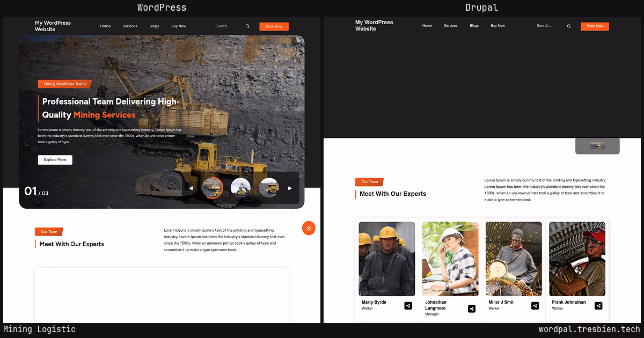Click the orange scroll-to-top double chevron button
The image size is (644, 338).
click(309, 228)
